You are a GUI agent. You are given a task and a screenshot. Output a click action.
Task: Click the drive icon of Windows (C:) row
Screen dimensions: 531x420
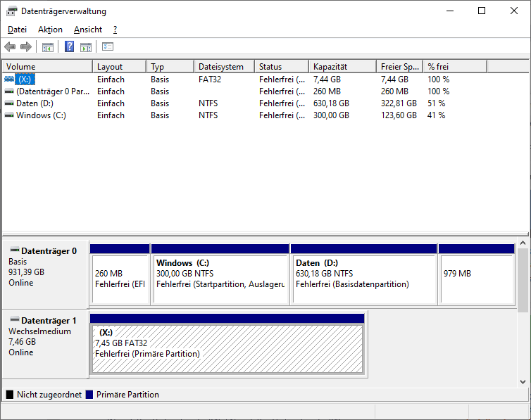pyautogui.click(x=9, y=115)
